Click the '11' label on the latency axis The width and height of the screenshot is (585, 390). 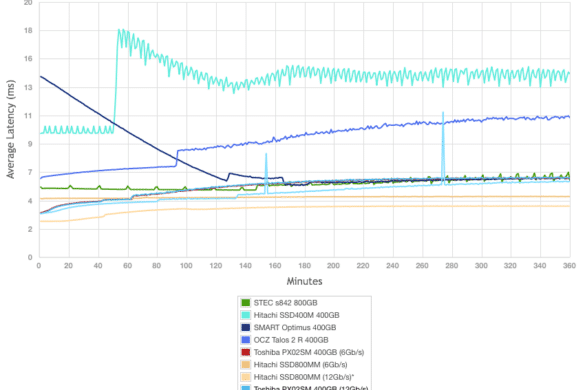pos(28,116)
